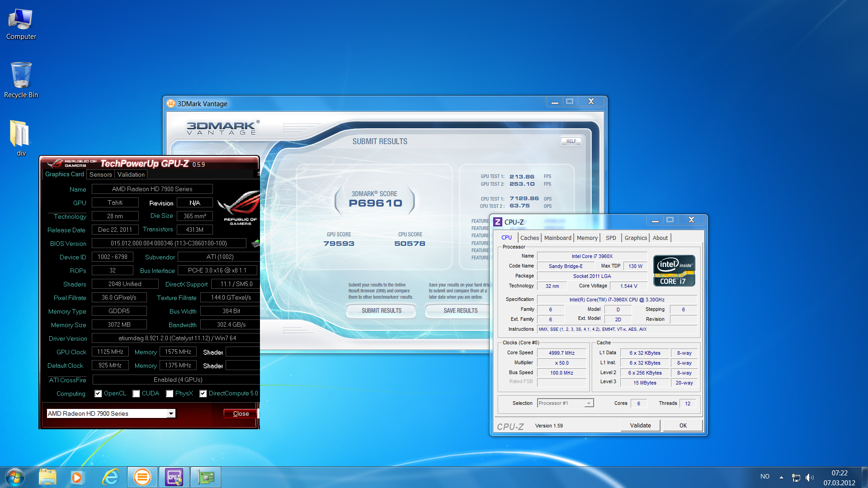Click the CPU-Z title bar Z icon
The height and width of the screenshot is (488, 868).
[498, 222]
